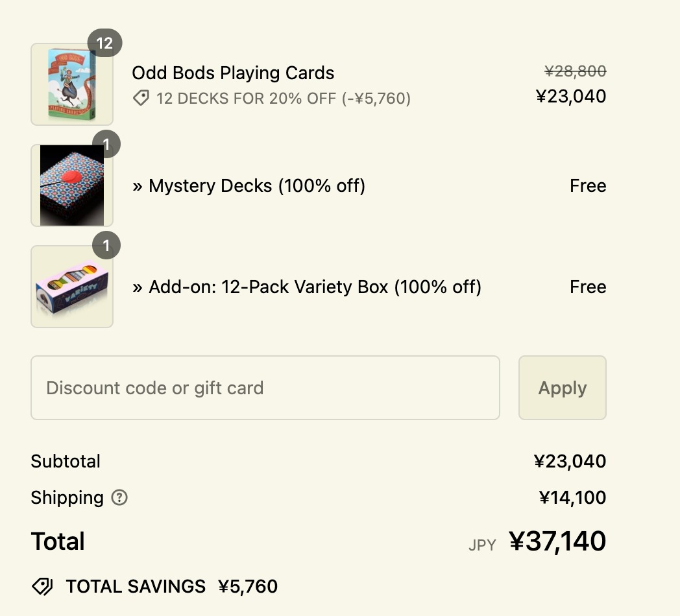The height and width of the screenshot is (616, 680).
Task: Click the JPY currency label
Action: tap(482, 545)
